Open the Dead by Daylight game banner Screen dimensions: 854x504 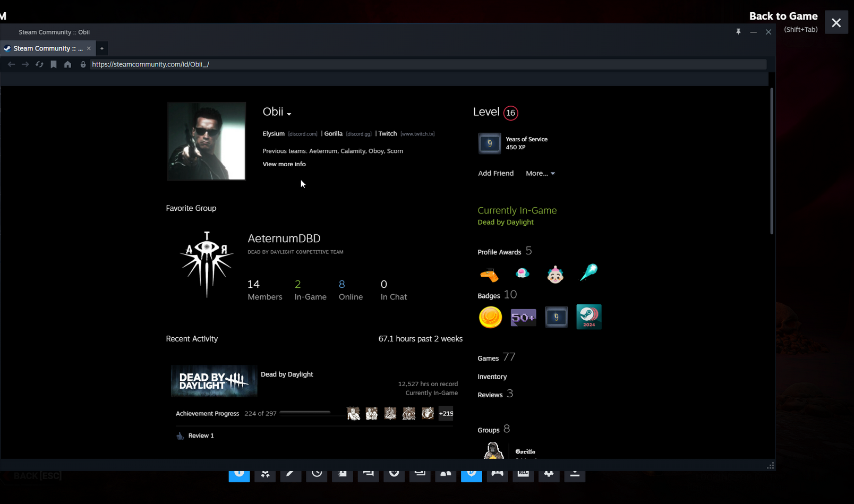(214, 381)
